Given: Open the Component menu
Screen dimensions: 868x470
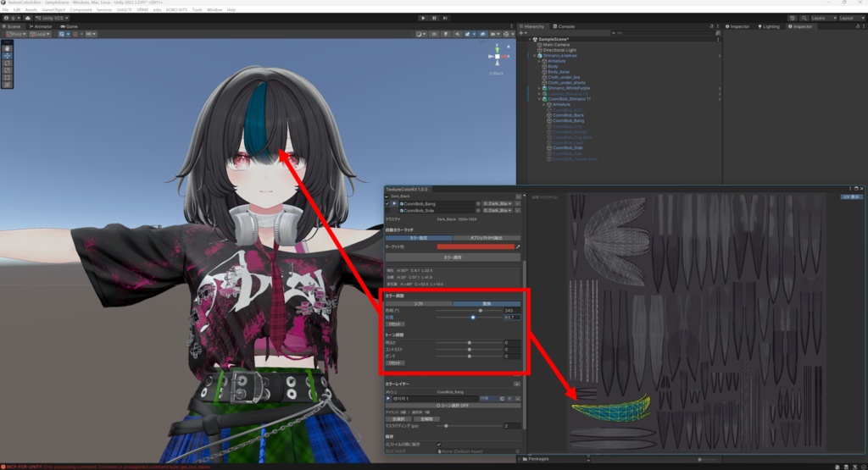Looking at the screenshot, I should (81, 10).
